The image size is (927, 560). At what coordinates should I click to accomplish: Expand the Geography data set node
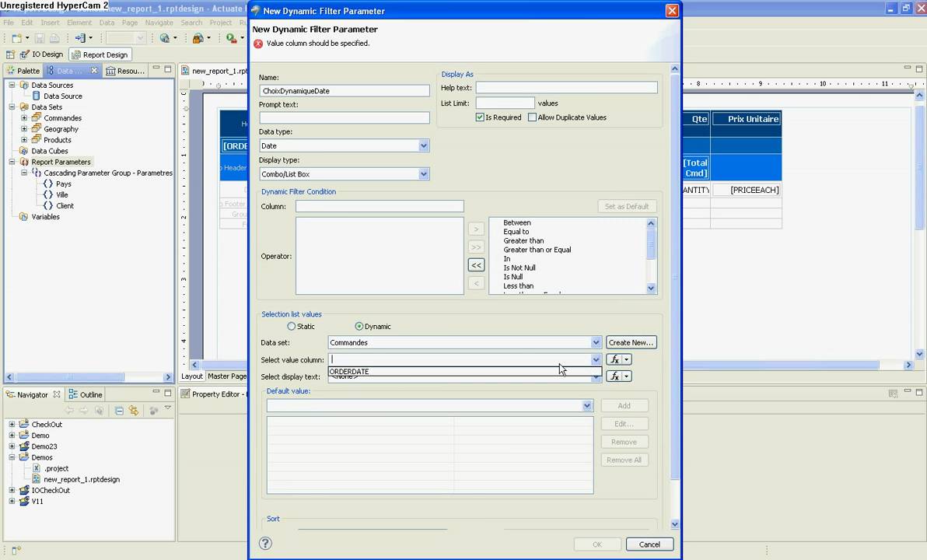(24, 129)
